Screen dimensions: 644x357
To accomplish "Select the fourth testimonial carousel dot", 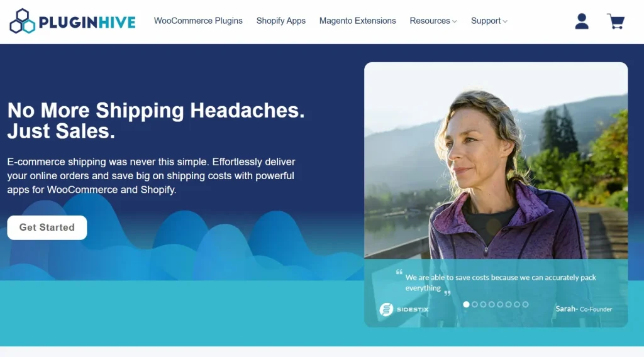I will click(x=492, y=304).
